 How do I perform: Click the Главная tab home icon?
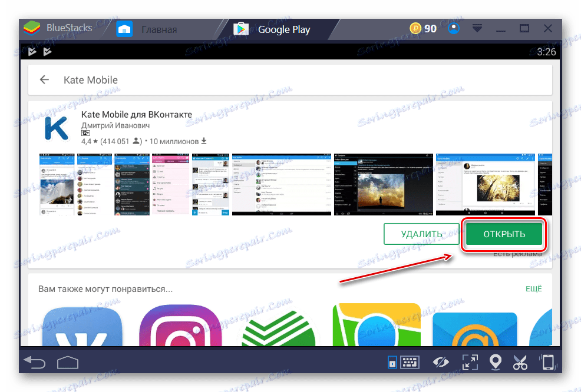[x=124, y=29]
